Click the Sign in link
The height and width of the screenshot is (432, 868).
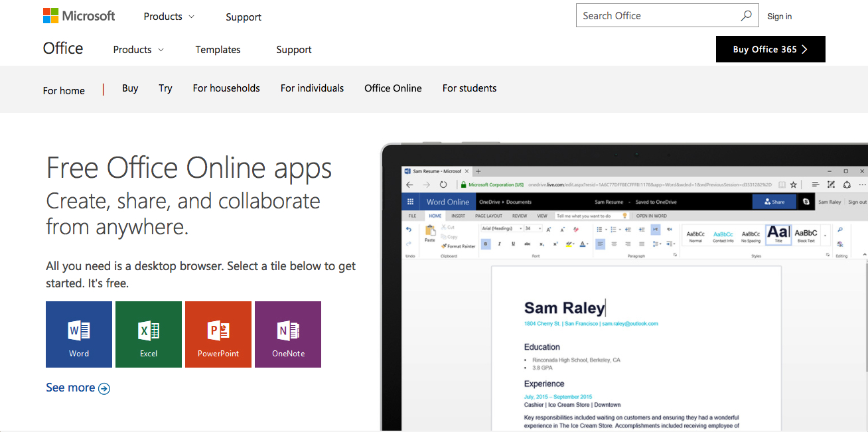[779, 17]
